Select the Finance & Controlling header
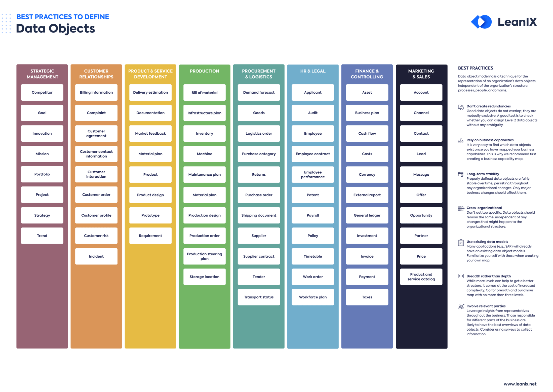Image resolution: width=553 pixels, height=392 pixels. pos(367,74)
